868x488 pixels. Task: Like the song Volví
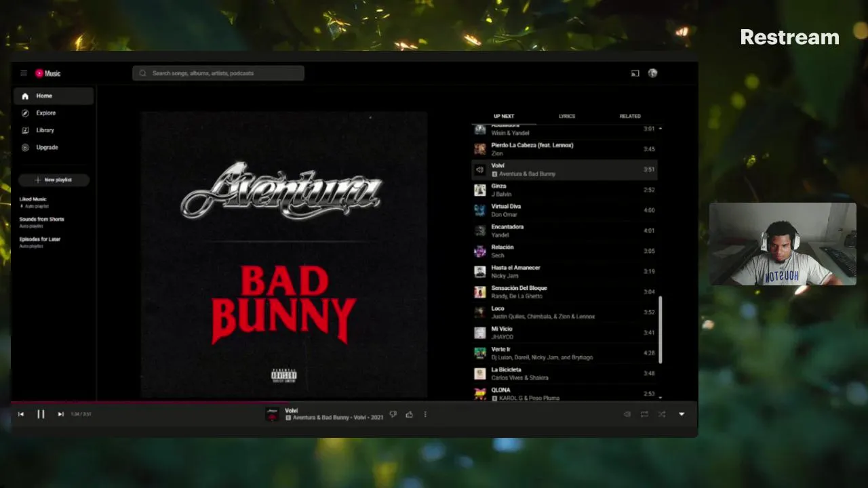(409, 414)
